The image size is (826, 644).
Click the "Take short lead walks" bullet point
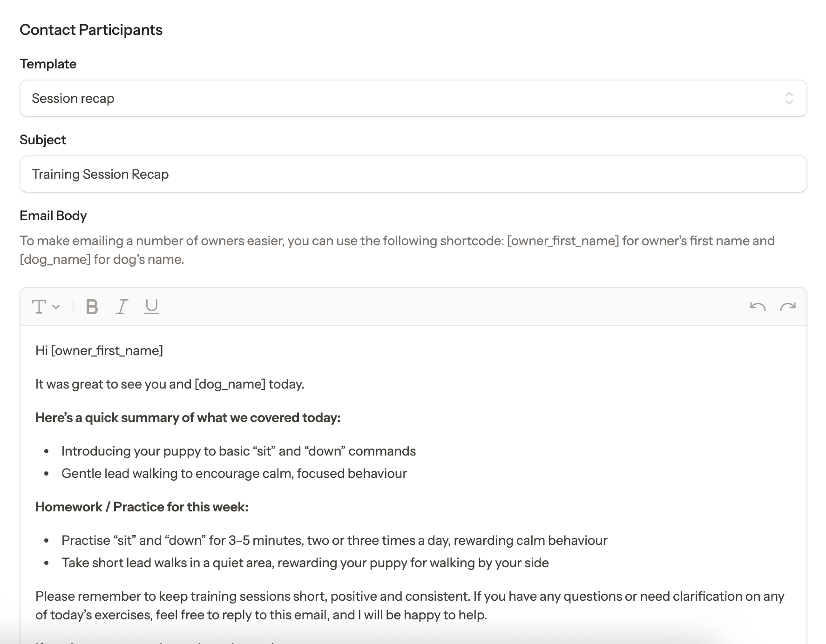pos(305,563)
